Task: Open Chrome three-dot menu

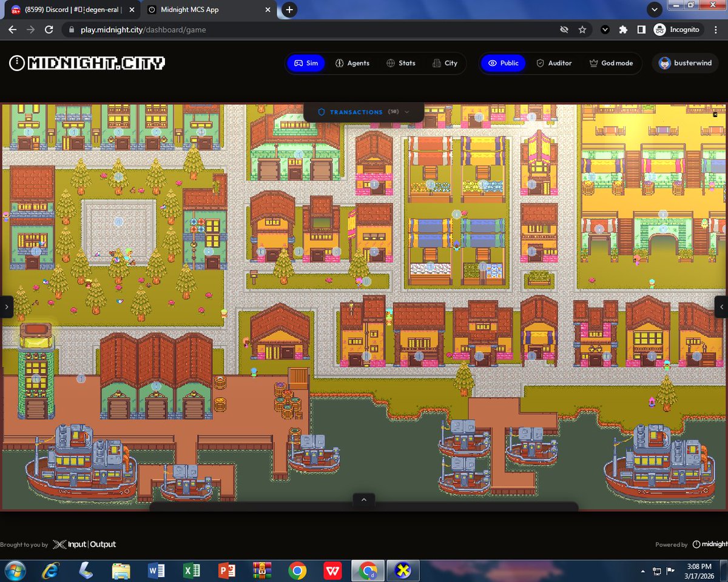Action: pos(716,29)
